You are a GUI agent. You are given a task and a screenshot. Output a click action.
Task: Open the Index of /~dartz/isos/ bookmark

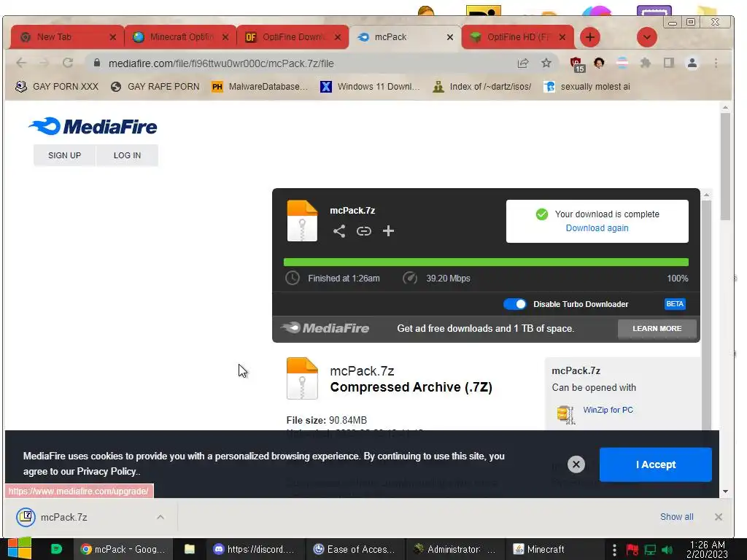pos(481,87)
